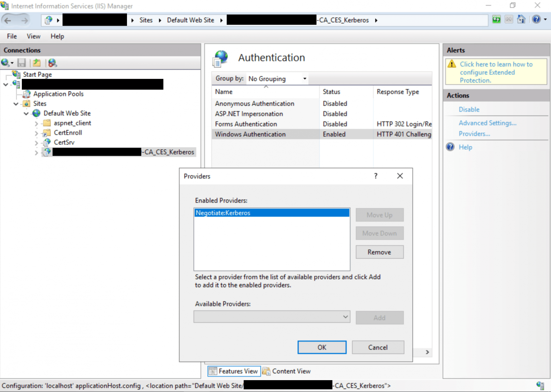The height and width of the screenshot is (392, 551).
Task: Collapse the Default Web Site tree node
Action: 26,113
